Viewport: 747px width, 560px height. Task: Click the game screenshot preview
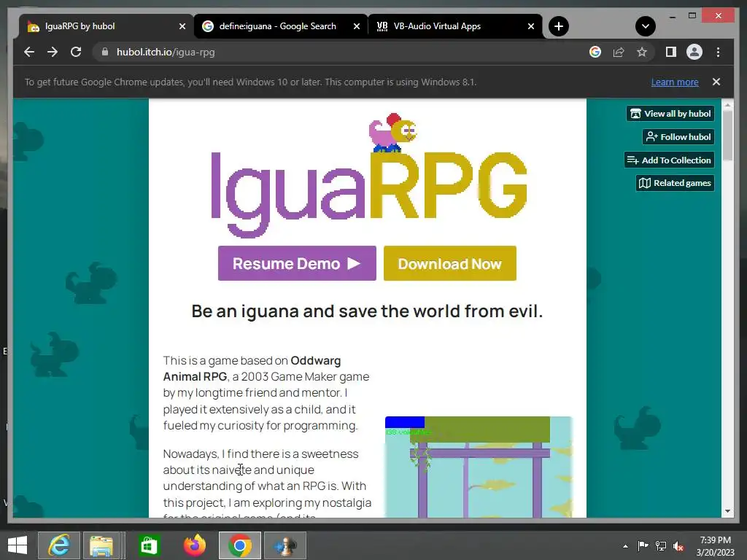pyautogui.click(x=479, y=467)
